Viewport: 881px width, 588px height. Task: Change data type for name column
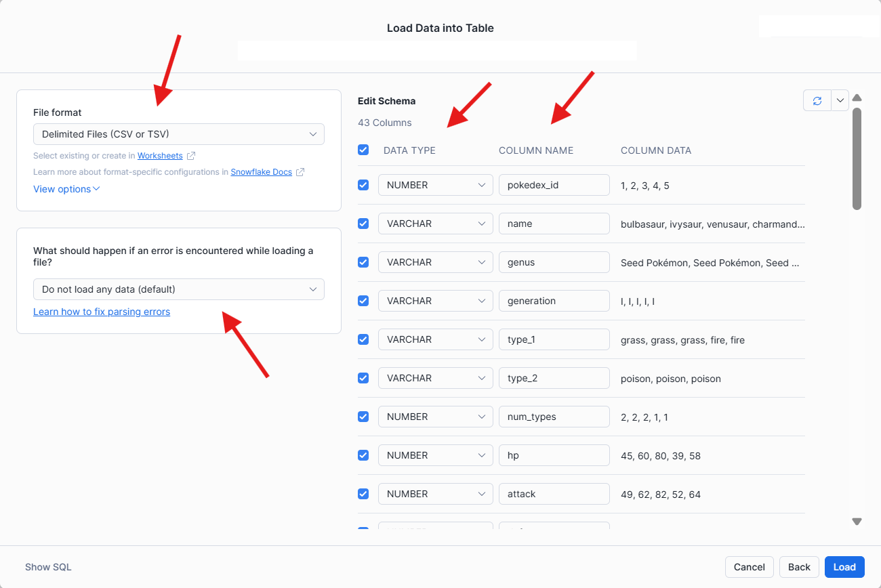436,224
